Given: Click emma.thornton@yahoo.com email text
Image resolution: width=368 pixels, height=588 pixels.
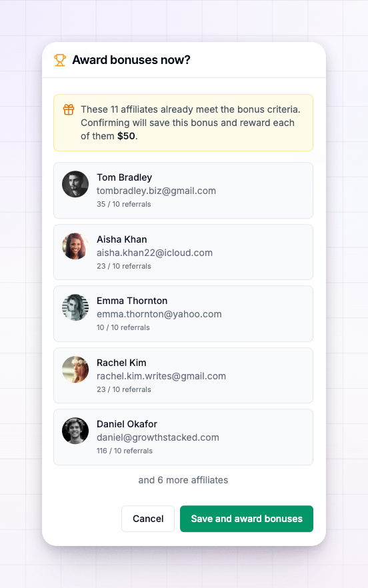Looking at the screenshot, I should (x=159, y=314).
